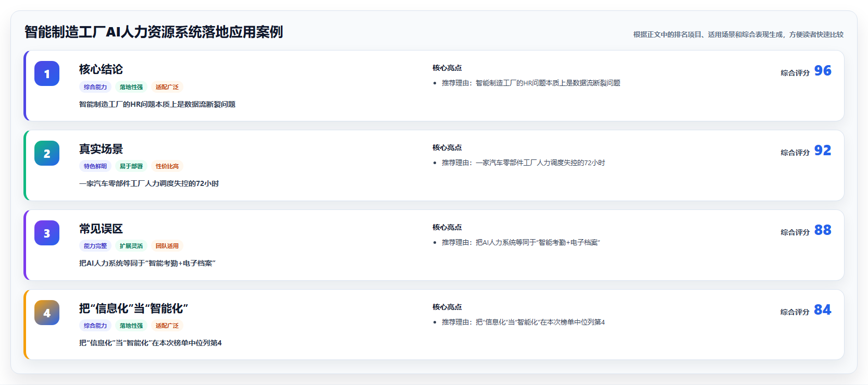Select the 落地性强 tag under 核心结论
Viewport: 868px width, 385px height.
131,87
